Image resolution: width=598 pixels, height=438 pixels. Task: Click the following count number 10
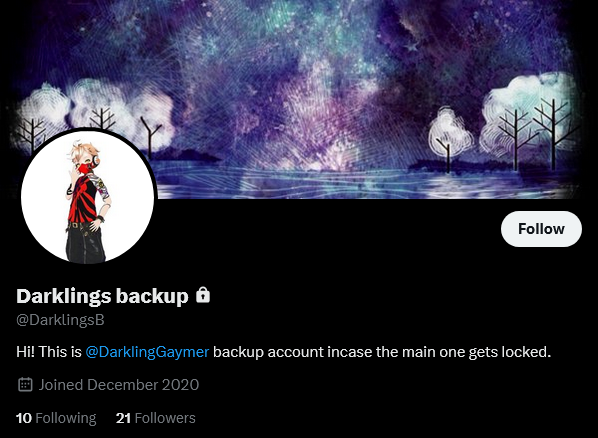coord(24,418)
